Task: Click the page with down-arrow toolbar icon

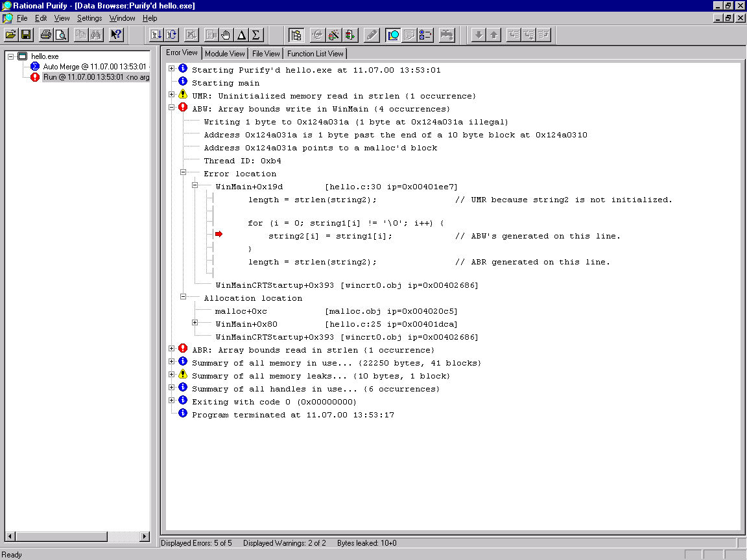Action: 156,35
